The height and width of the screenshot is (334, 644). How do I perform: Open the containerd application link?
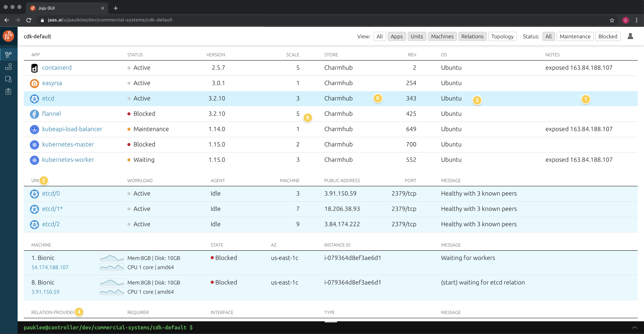(x=57, y=67)
